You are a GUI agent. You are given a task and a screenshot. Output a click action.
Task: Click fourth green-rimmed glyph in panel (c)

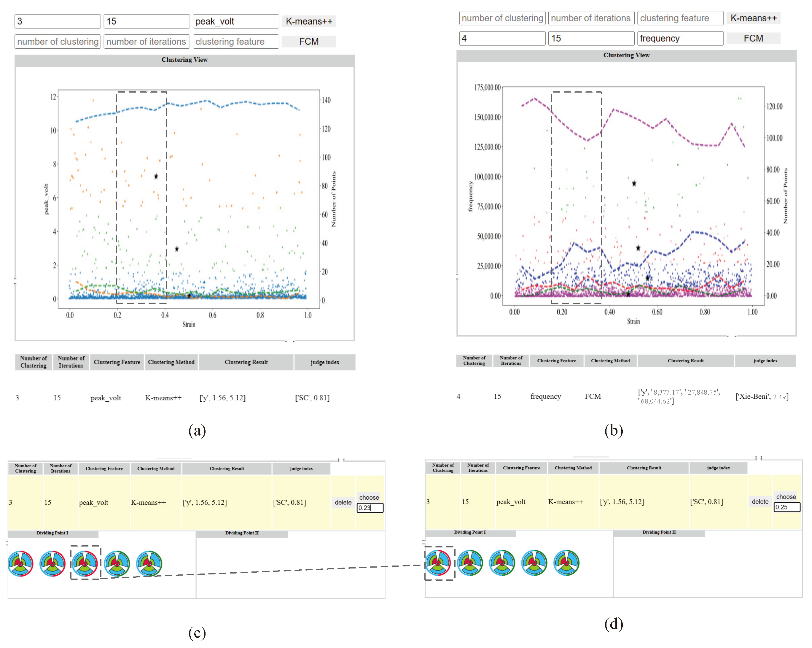click(x=117, y=564)
